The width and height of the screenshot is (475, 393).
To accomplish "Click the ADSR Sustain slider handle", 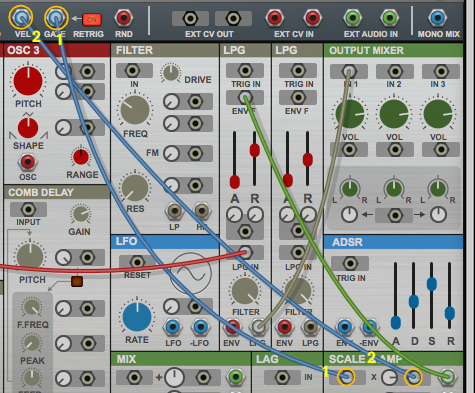I will (432, 284).
